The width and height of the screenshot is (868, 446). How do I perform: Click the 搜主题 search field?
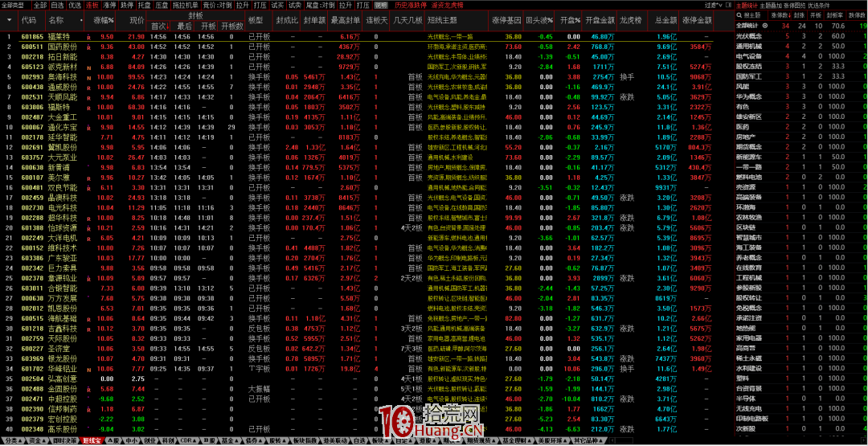(751, 15)
